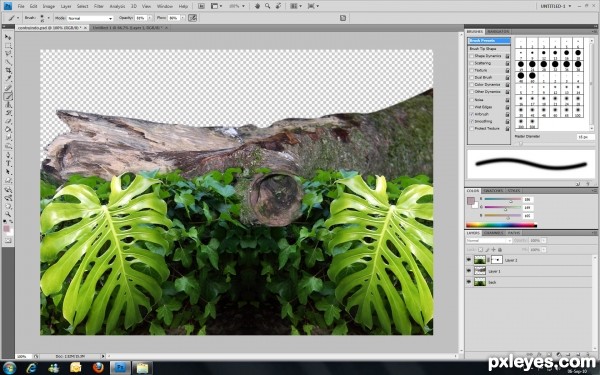600x375 pixels.
Task: Click lock transparent pixels icon in Layers
Action: [x=480, y=249]
